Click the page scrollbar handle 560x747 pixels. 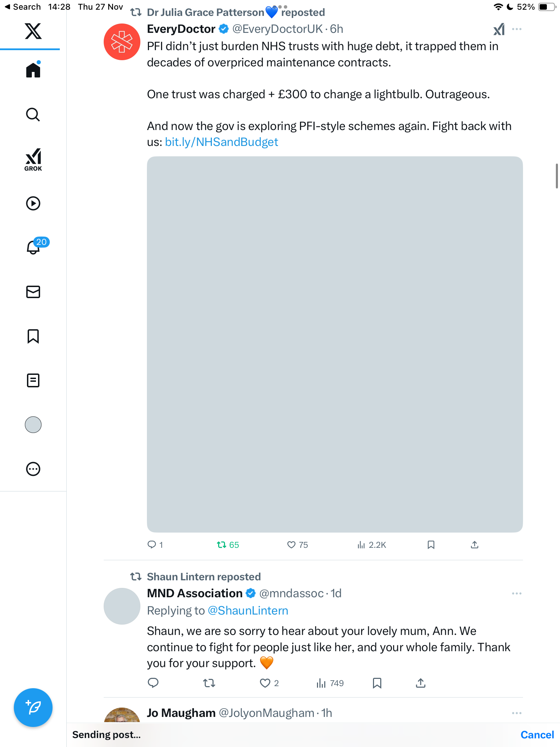pos(557,176)
